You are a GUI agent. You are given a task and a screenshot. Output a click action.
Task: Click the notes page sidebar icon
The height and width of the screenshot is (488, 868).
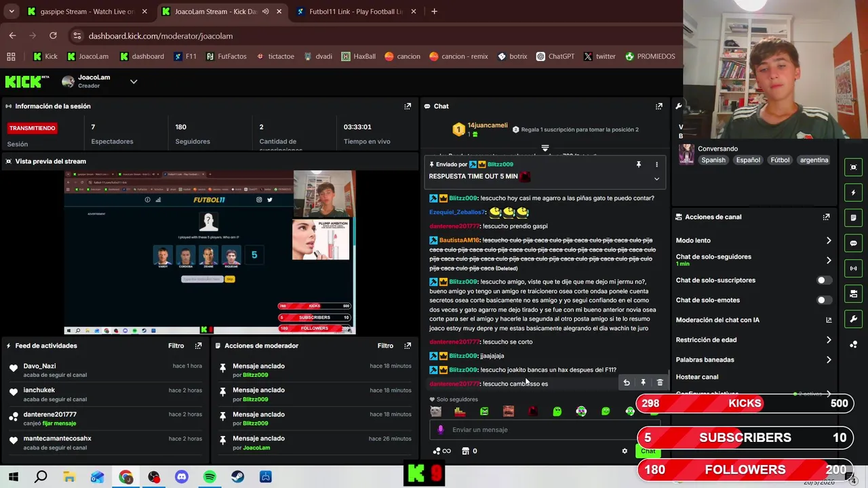pos(853,218)
